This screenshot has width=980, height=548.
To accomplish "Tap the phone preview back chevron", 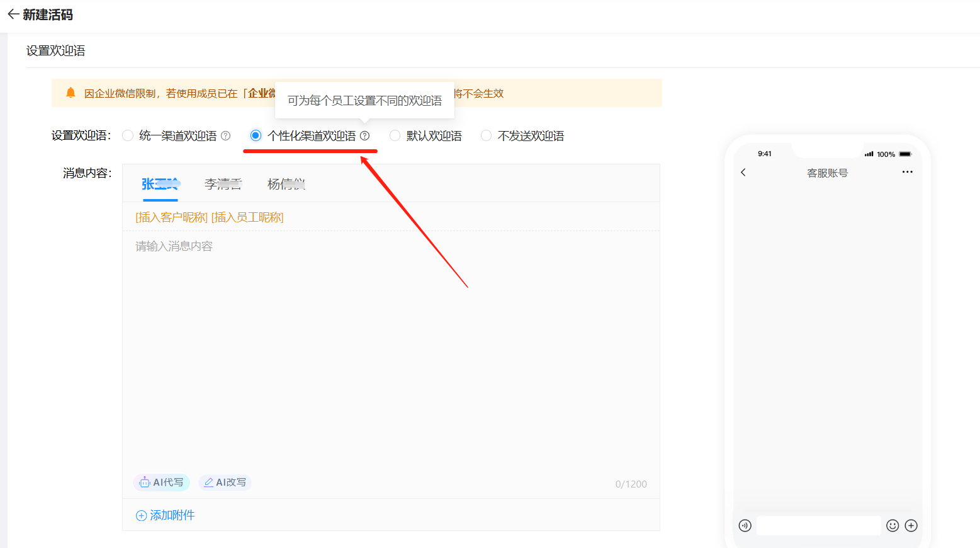I will click(743, 172).
